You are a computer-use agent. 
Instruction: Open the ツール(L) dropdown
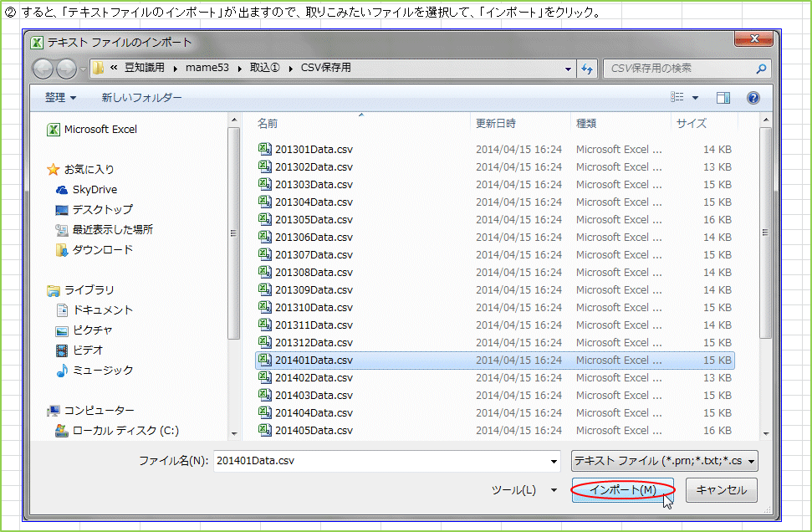pos(523,490)
